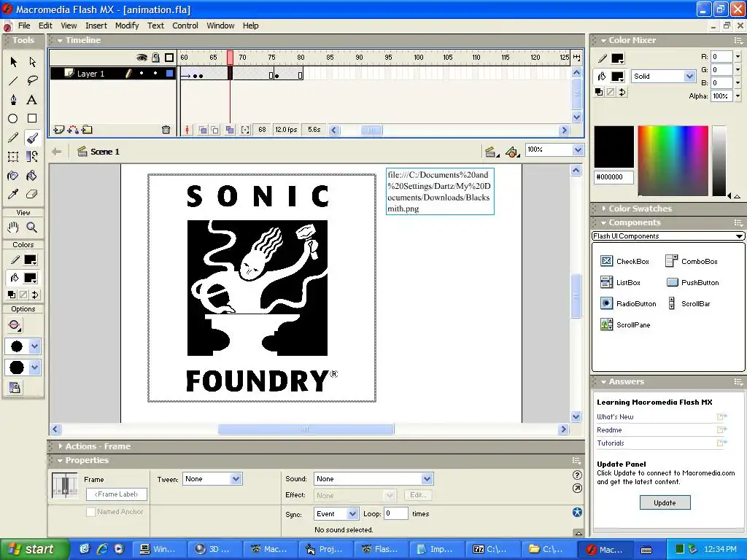This screenshot has height=560, width=747.
Task: Open the Sound dropdown
Action: point(427,479)
